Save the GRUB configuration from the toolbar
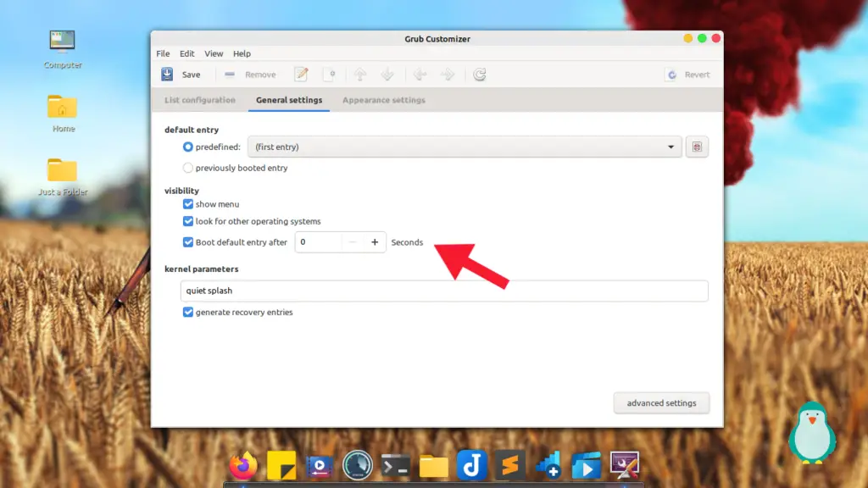The width and height of the screenshot is (868, 488). [181, 75]
